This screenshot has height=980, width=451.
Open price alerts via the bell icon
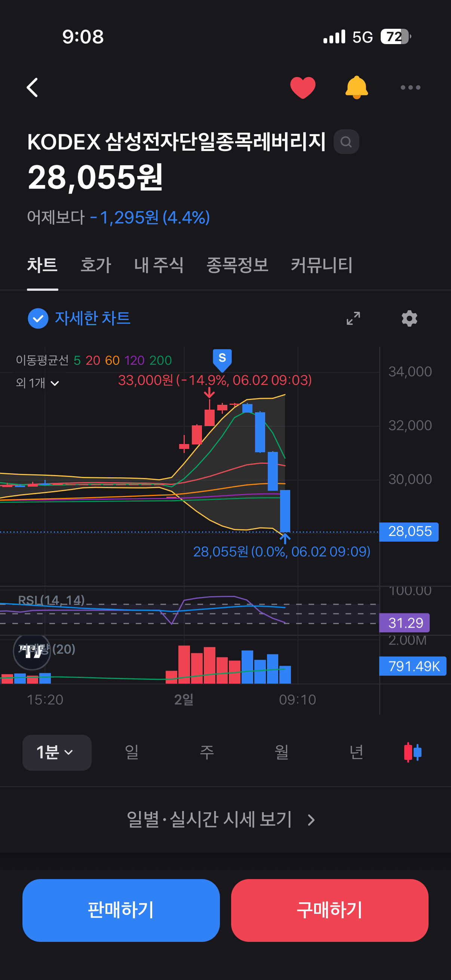point(356,87)
